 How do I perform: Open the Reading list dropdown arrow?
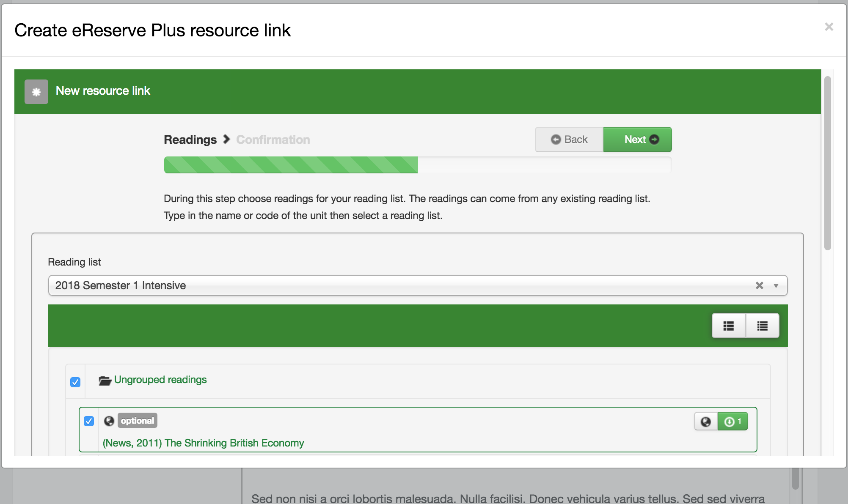[x=776, y=286]
